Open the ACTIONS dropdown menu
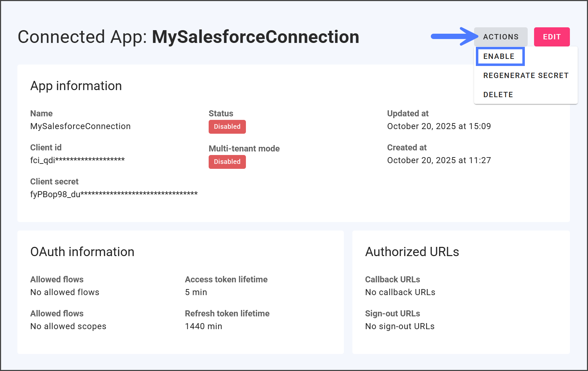This screenshot has width=588, height=371. (500, 37)
